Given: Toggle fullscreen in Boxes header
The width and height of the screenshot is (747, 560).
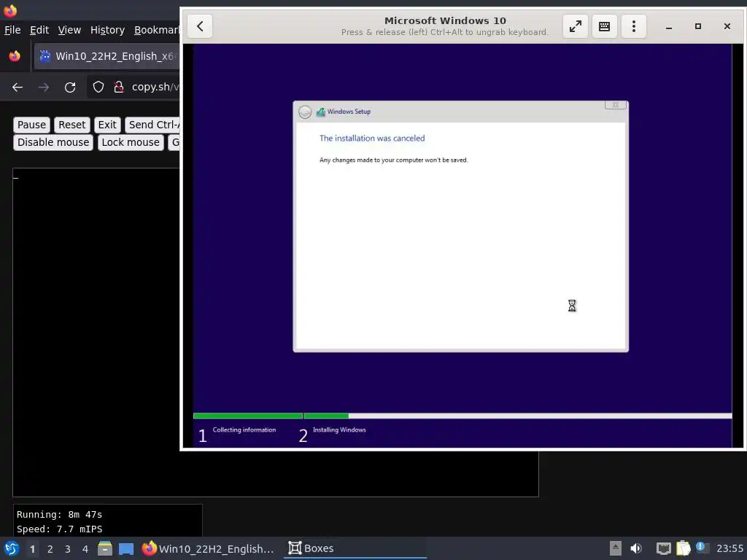Looking at the screenshot, I should pyautogui.click(x=575, y=26).
